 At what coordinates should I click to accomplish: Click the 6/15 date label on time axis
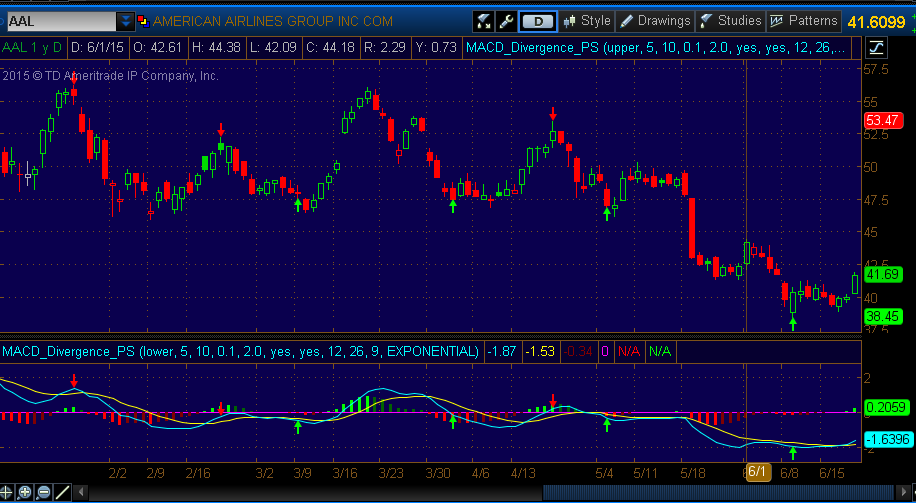coord(832,473)
